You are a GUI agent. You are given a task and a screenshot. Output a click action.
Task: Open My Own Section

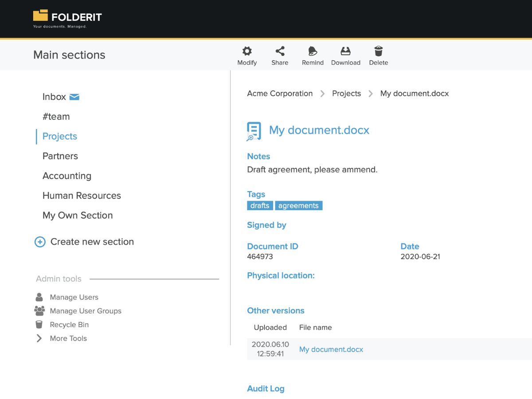coord(78,215)
